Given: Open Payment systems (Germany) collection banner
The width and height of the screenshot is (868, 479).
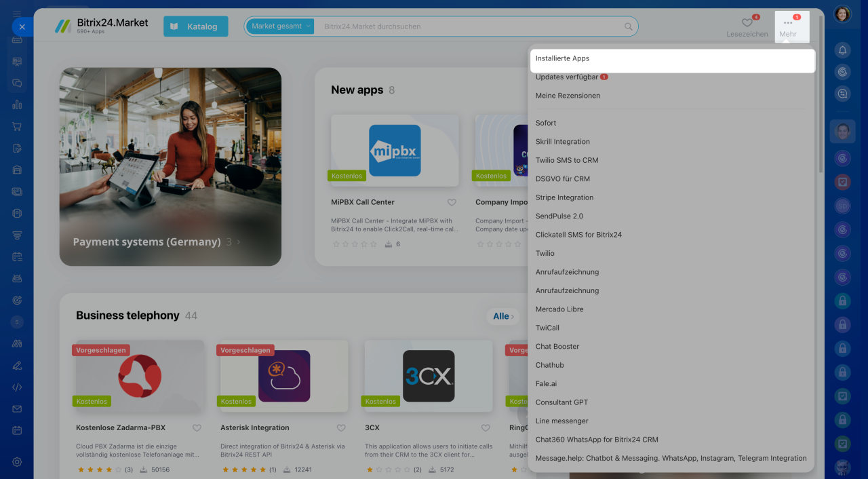Looking at the screenshot, I should click(x=170, y=167).
